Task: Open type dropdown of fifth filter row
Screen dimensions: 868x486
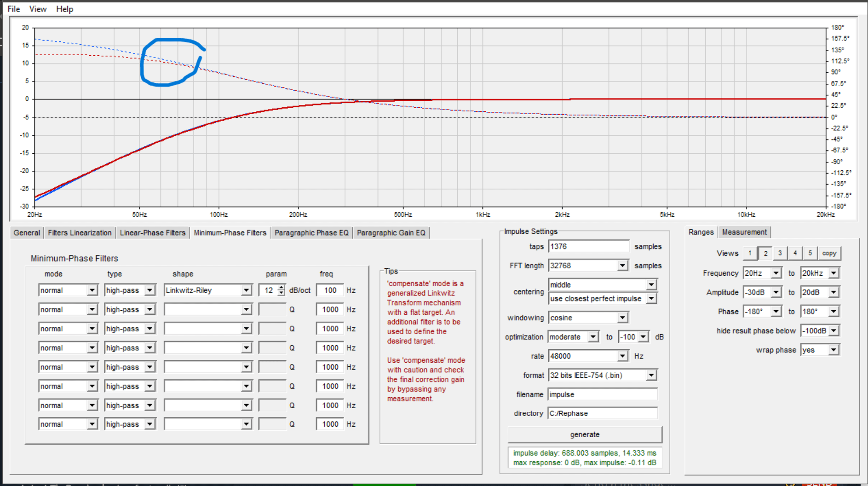Action: click(x=149, y=367)
